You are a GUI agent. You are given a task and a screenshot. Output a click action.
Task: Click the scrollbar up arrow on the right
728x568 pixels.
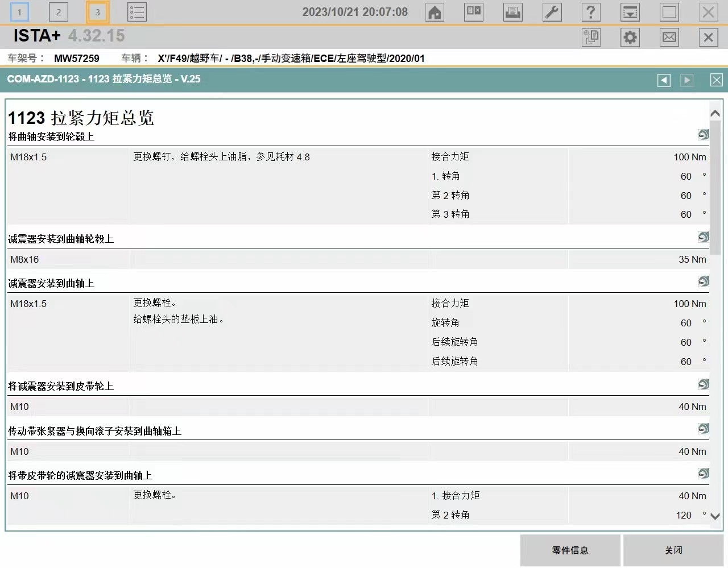715,113
